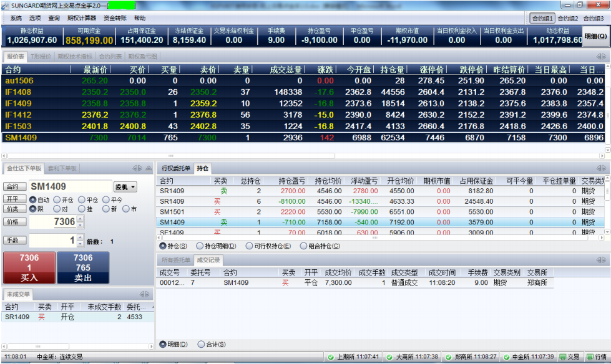Select 新 price type radio
611x364 pixels.
coord(106,209)
